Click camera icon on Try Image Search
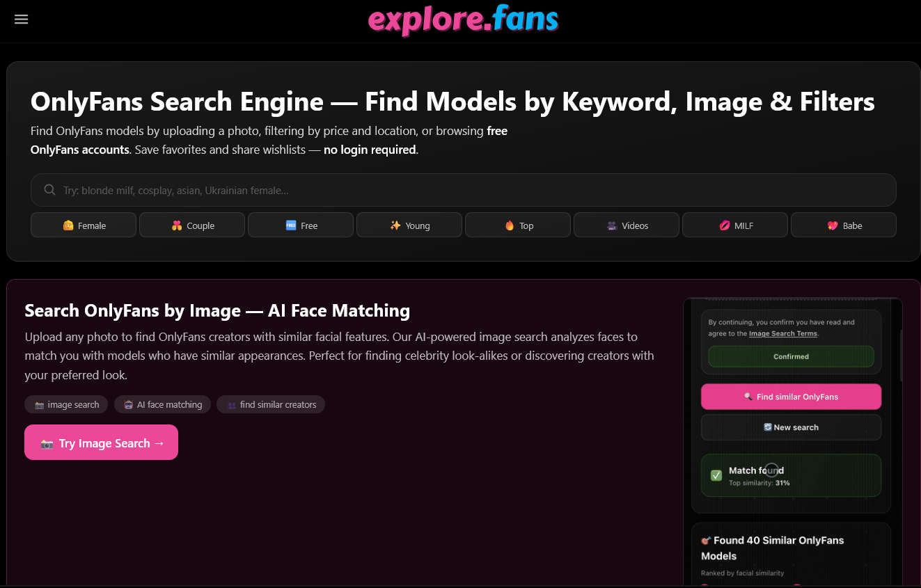 coord(47,444)
